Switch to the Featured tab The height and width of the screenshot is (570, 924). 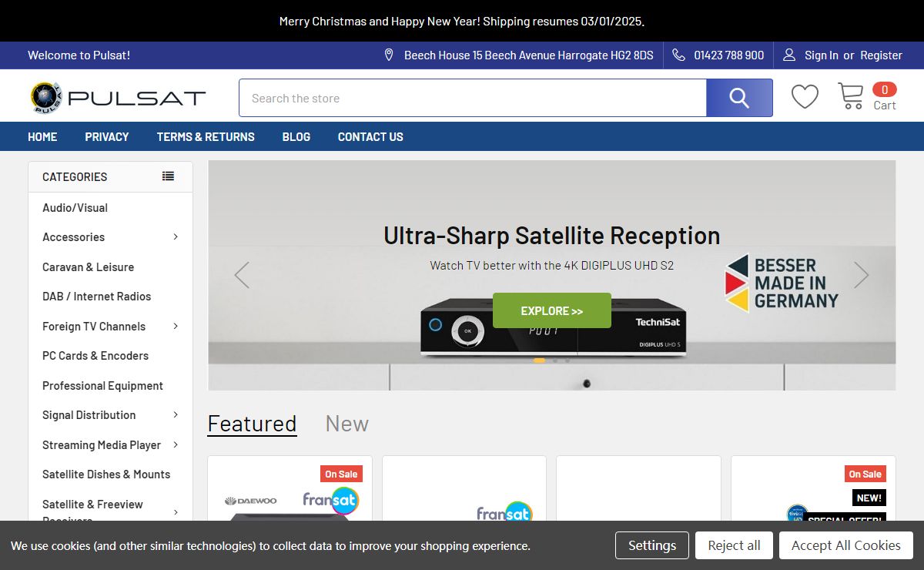pos(252,424)
